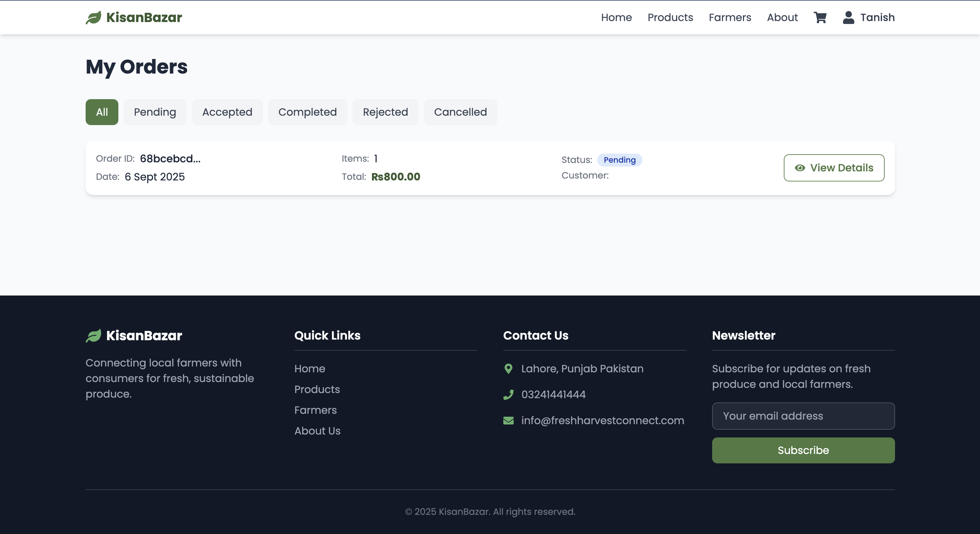Click the location pin icon in Contact Us

[508, 369]
